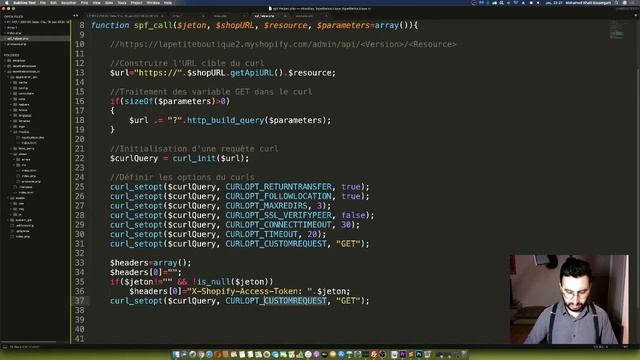Open Photoshop from the Dock
This screenshot has width=640, height=360.
click(x=419, y=354)
